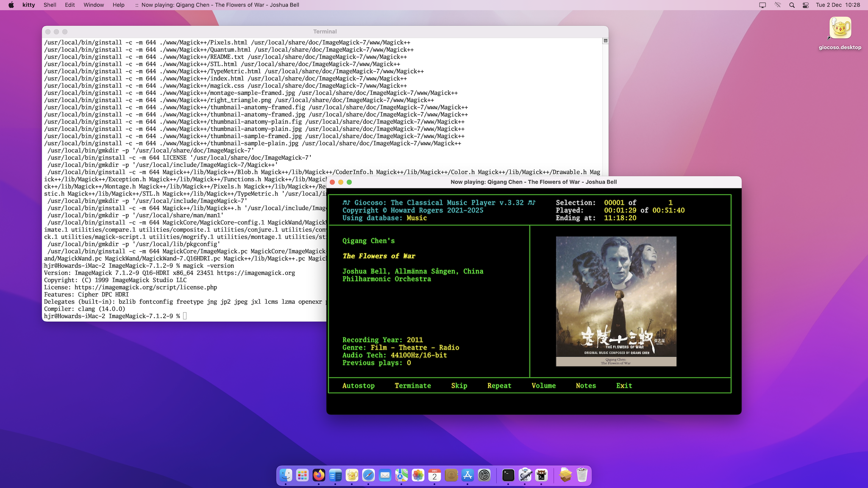Open the Giocoso teapot icon in the Dock
This screenshot has width=868, height=488.
tap(352, 475)
